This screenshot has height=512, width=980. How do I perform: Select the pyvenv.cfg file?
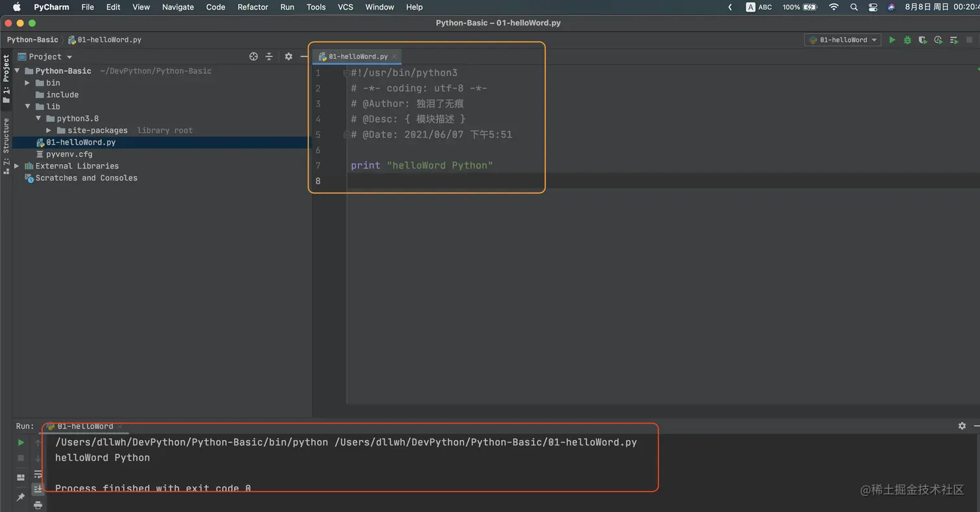click(64, 154)
